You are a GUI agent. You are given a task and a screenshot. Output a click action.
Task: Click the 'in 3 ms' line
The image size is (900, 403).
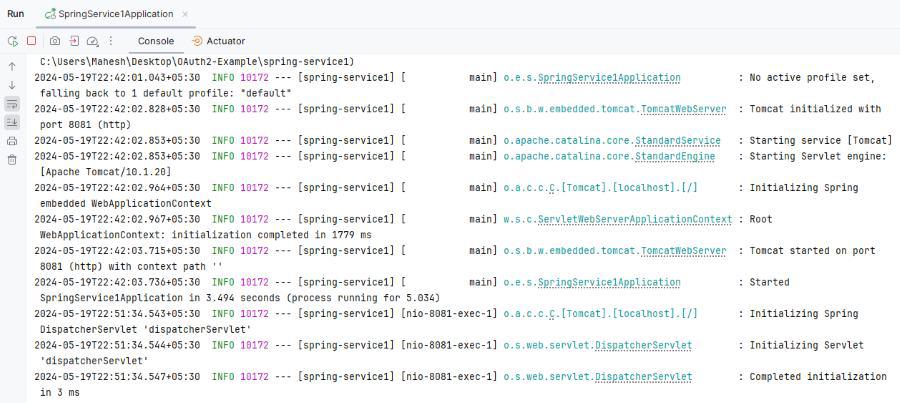pyautogui.click(x=60, y=393)
